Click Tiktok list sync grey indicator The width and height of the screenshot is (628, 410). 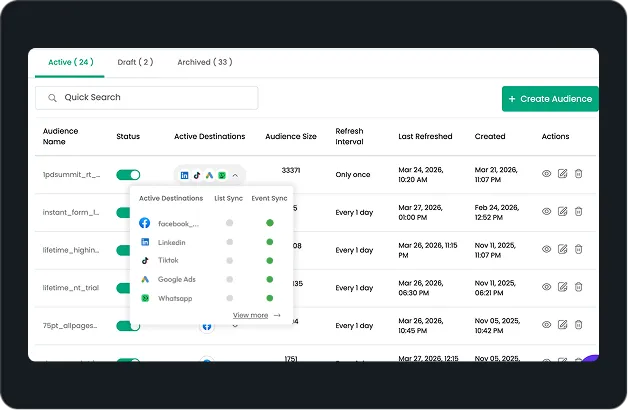[229, 261]
